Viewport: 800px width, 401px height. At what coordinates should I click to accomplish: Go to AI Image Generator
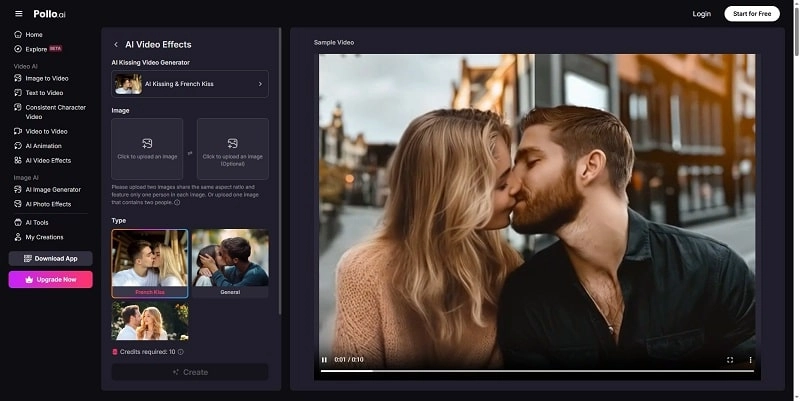53,189
